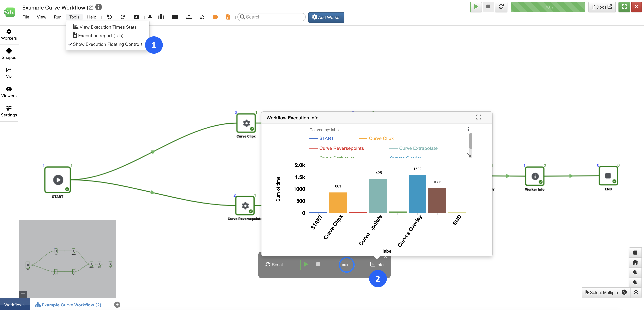Open the Viz panel

(x=9, y=73)
